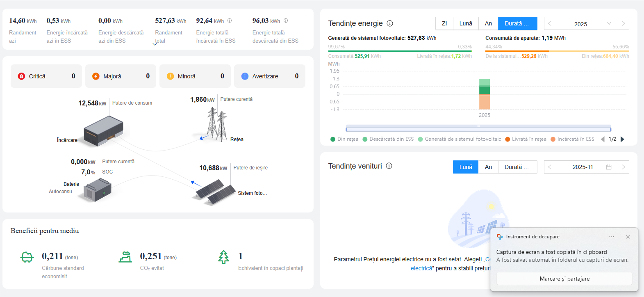The image size is (644, 297).
Task: Toggle the Livrată în rețea legend series
Action: click(x=526, y=139)
